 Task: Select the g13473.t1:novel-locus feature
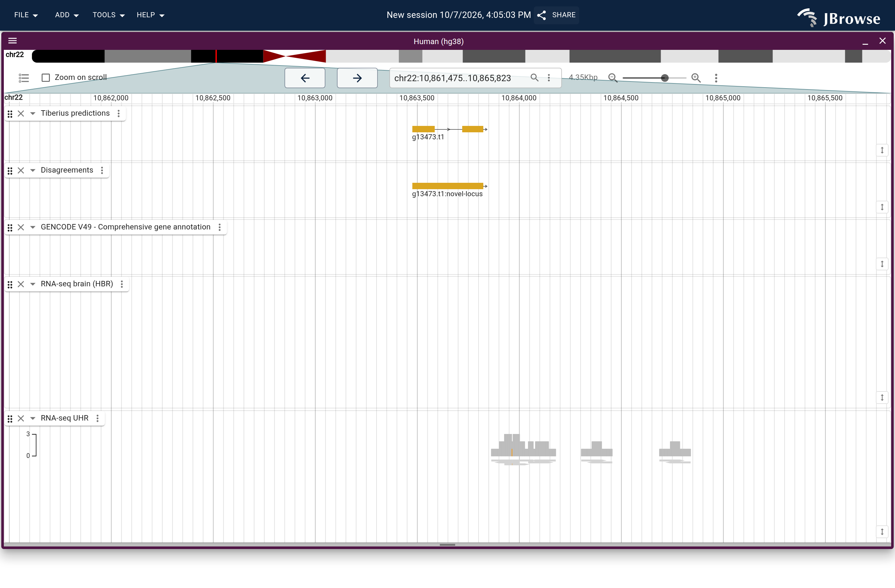coord(449,186)
